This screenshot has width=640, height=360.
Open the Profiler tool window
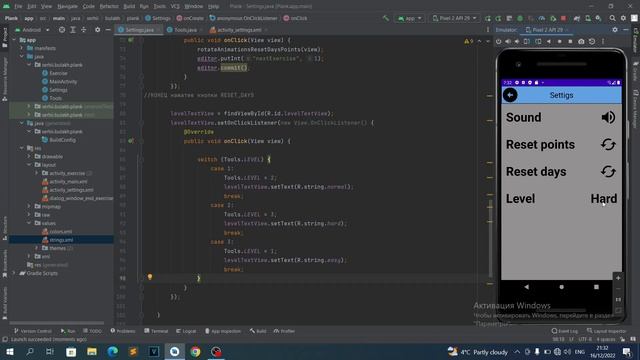pyautogui.click(x=284, y=331)
